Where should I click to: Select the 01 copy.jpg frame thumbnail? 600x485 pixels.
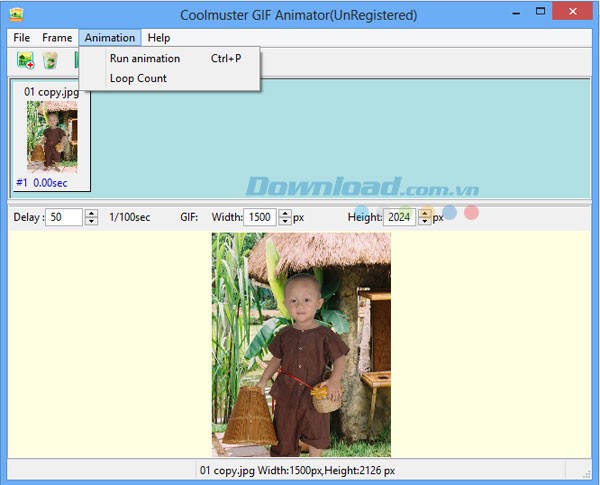coord(52,137)
